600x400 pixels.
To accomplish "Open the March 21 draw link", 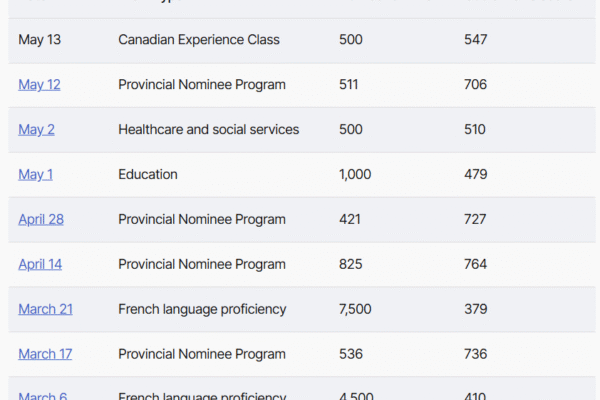I will pyautogui.click(x=46, y=309).
